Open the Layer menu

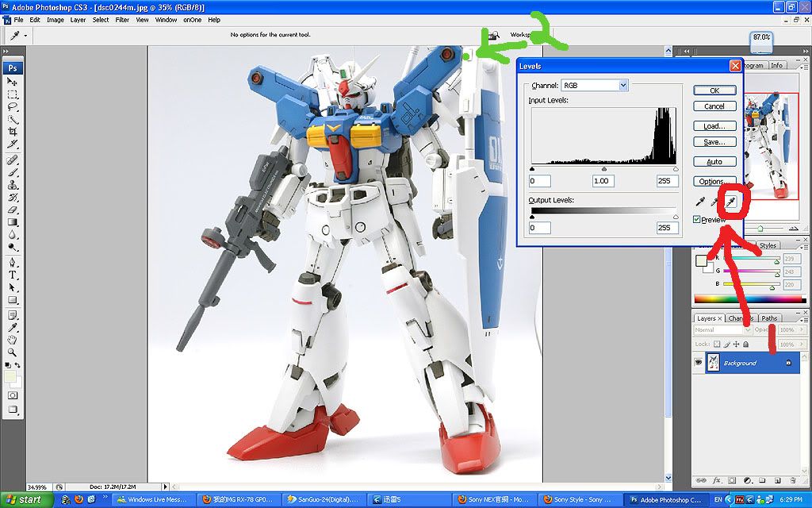point(79,20)
